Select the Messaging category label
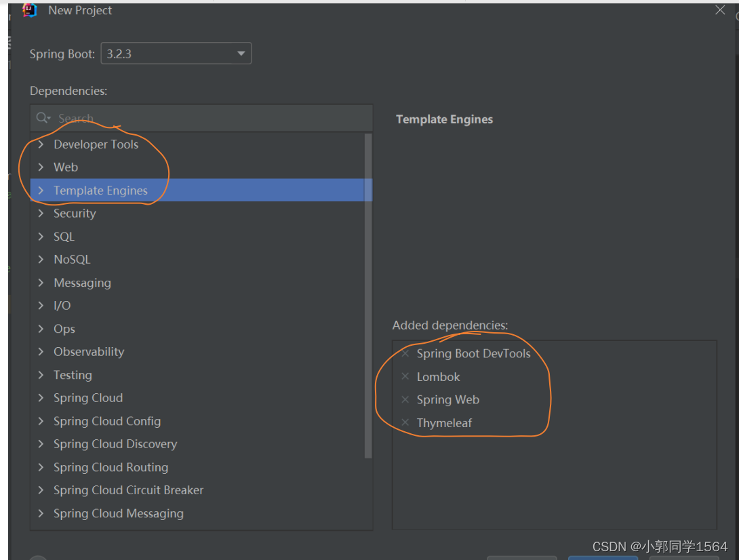This screenshot has height=560, width=739. click(83, 283)
